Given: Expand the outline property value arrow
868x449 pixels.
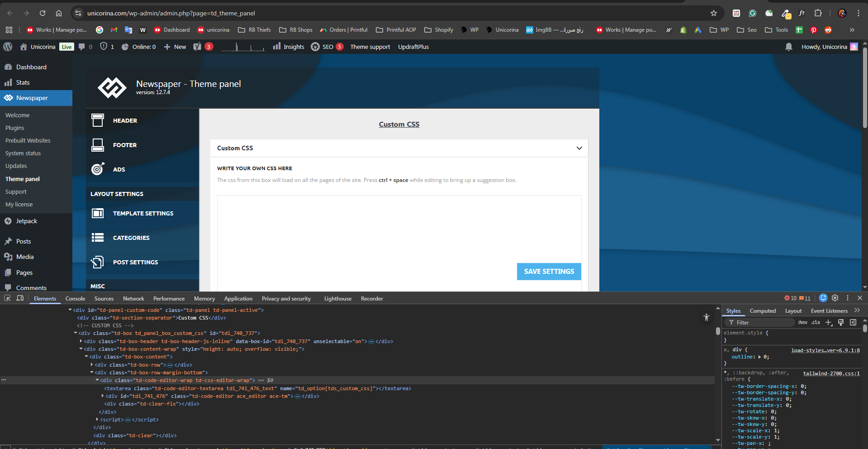Looking at the screenshot, I should pos(759,357).
